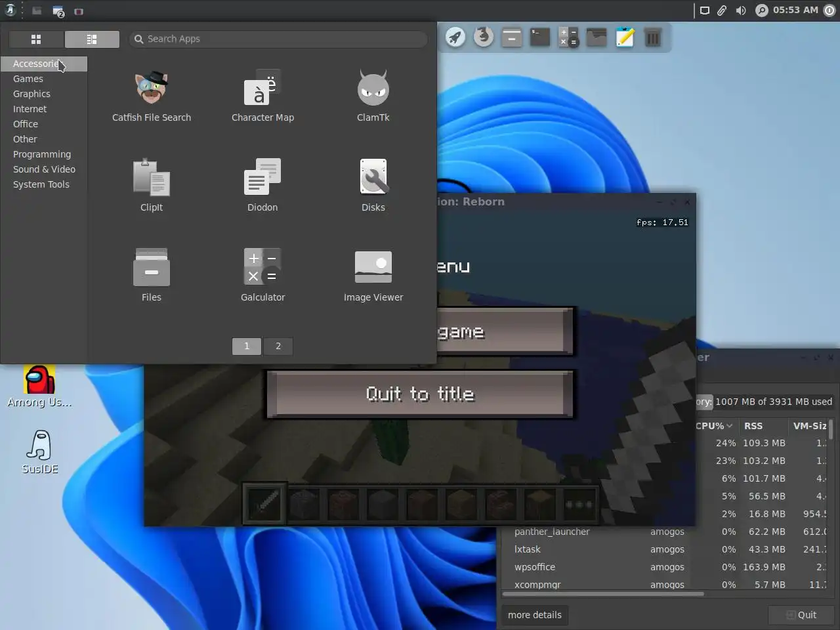The width and height of the screenshot is (840, 630).
Task: Click the fps: 17.51 readout in Minecraft
Action: point(662,222)
